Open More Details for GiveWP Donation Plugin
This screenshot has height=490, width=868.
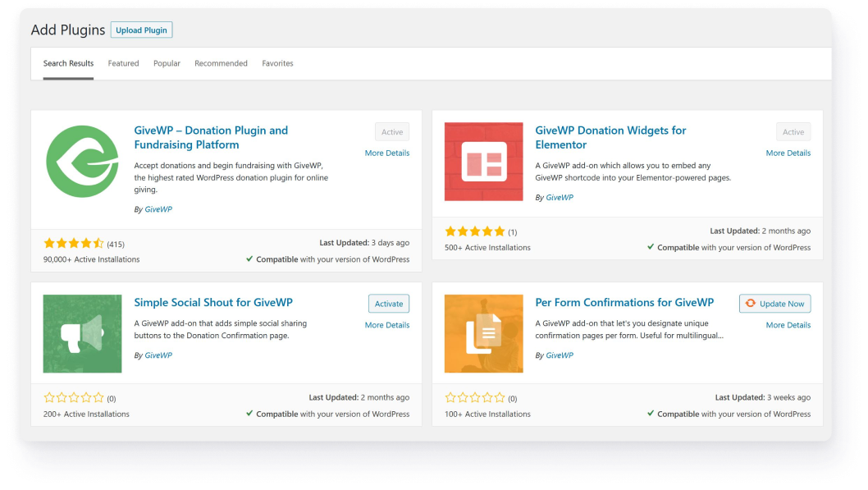[386, 153]
